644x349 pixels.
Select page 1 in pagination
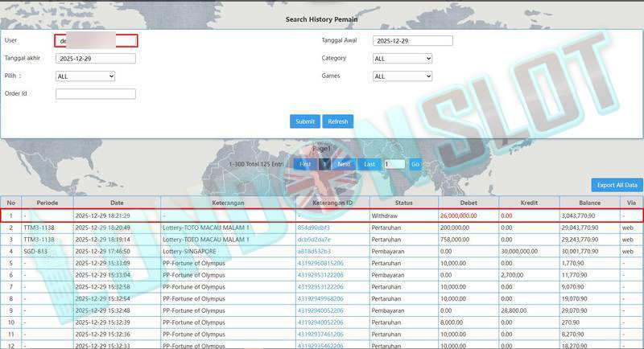324,164
